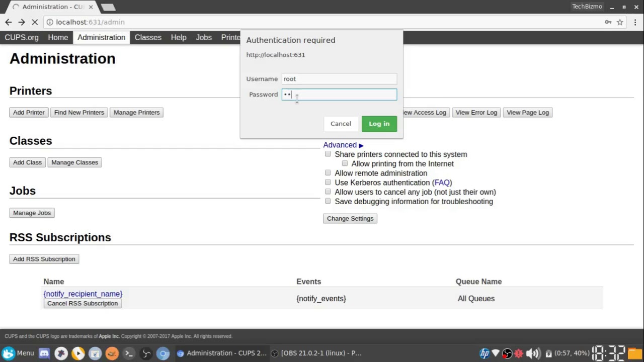Click the browser forward arrow

(x=22, y=22)
